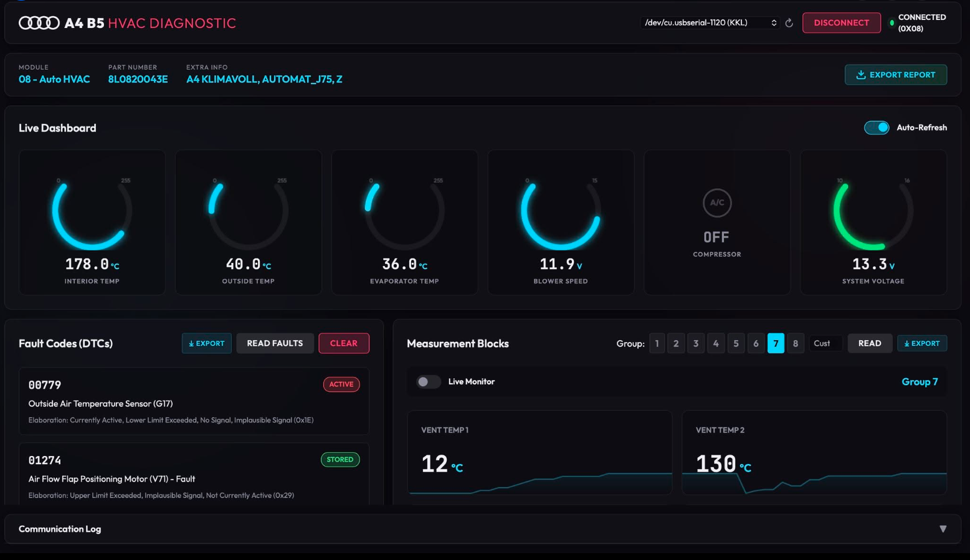Export the diagnostic report
Viewport: 970px width, 560px height.
coord(896,75)
